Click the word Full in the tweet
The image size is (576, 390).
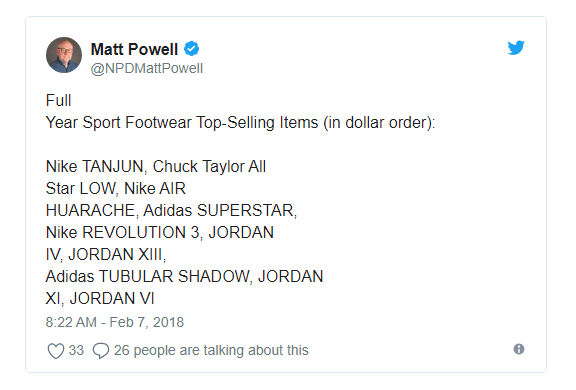(58, 100)
